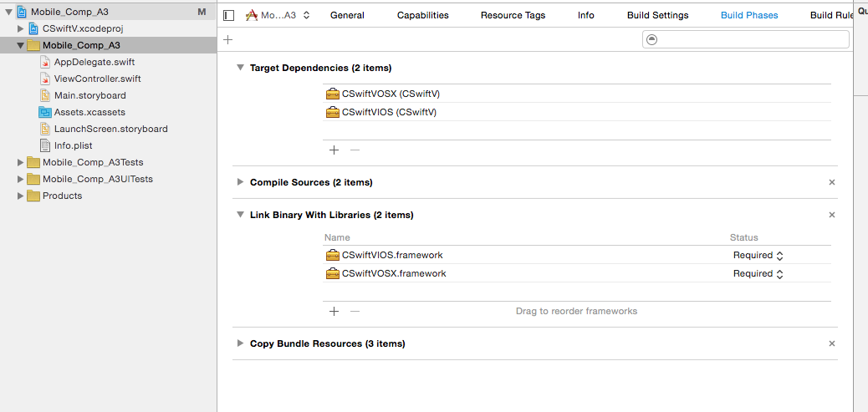Switch to the Capabilities tab
This screenshot has height=412, width=868.
[423, 16]
